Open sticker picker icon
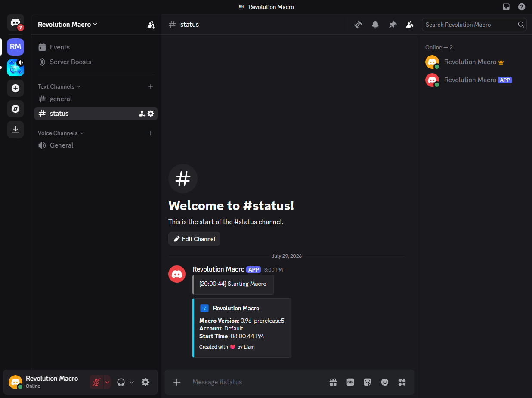The width and height of the screenshot is (532, 398). [368, 382]
